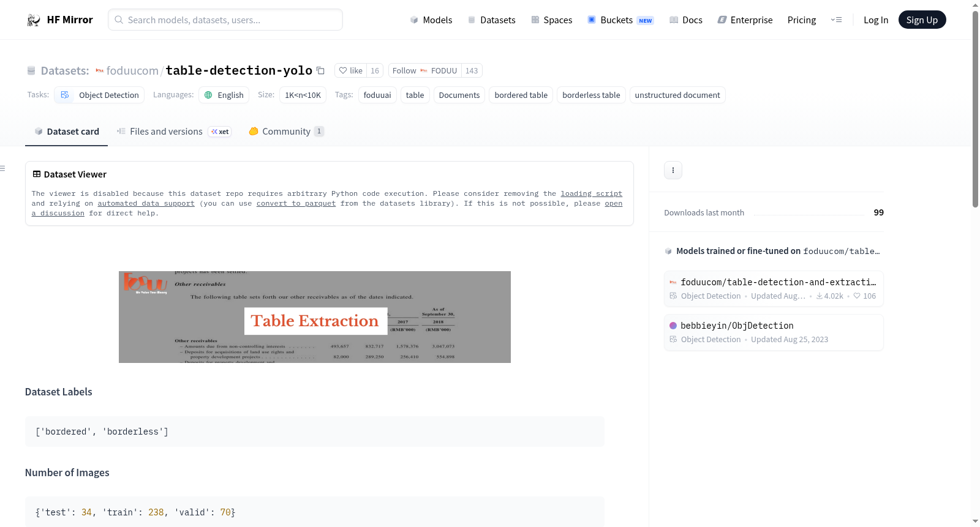980x527 pixels.
Task: Select the 1K<n<10K size tag
Action: pyautogui.click(x=303, y=95)
